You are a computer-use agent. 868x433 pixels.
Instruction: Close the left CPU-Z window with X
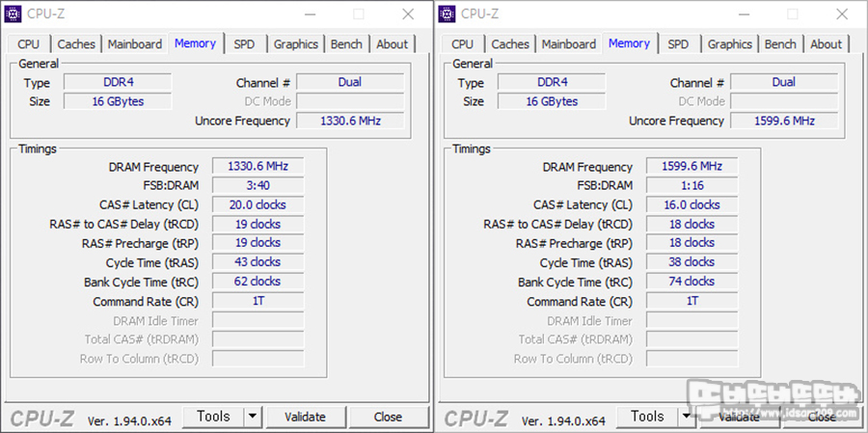pos(408,14)
